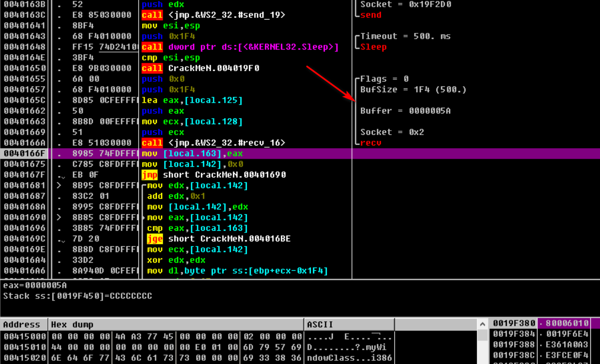Select the xor edx,edx instruction
Image resolution: width=600 pixels, height=364 pixels.
tap(176, 261)
